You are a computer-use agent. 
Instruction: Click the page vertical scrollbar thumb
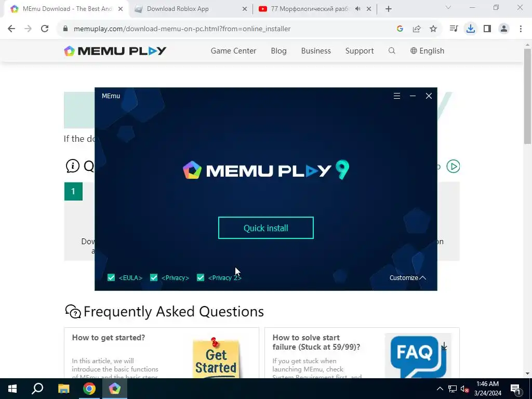tap(527, 96)
